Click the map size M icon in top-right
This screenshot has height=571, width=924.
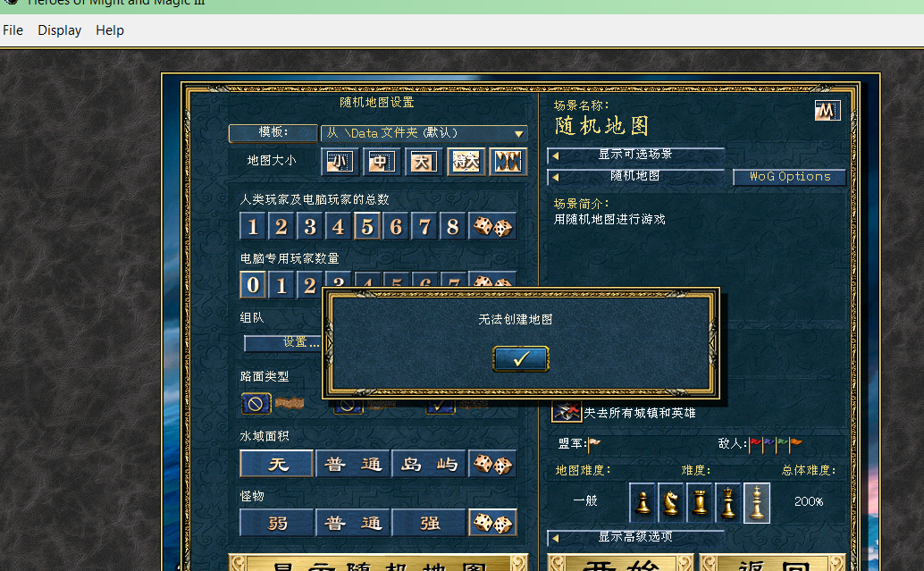click(827, 110)
